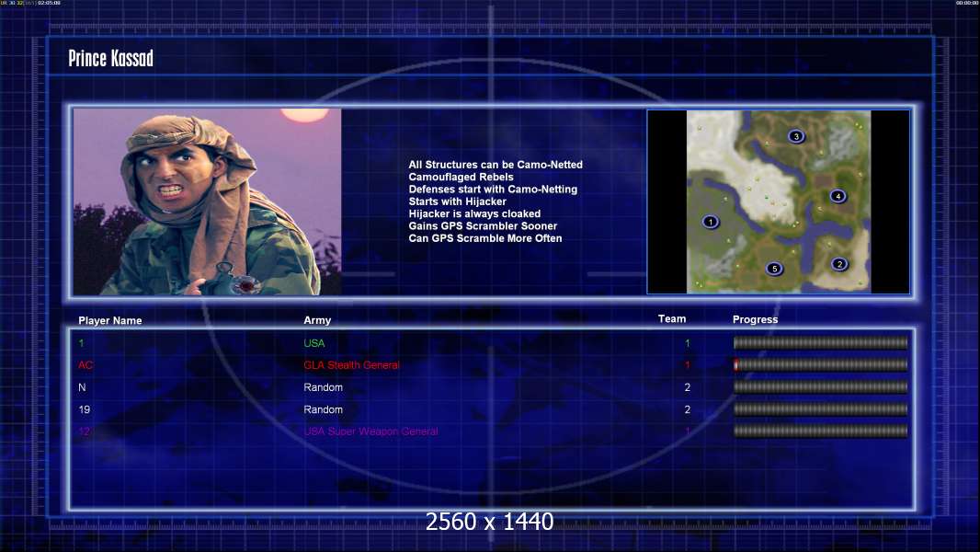
Task: Click the team number for player AC
Action: (688, 365)
